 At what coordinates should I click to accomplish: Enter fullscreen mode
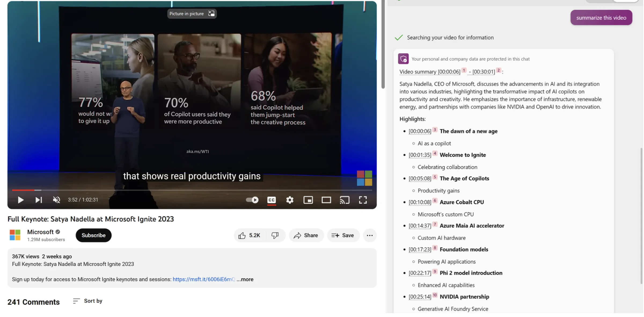pos(363,200)
